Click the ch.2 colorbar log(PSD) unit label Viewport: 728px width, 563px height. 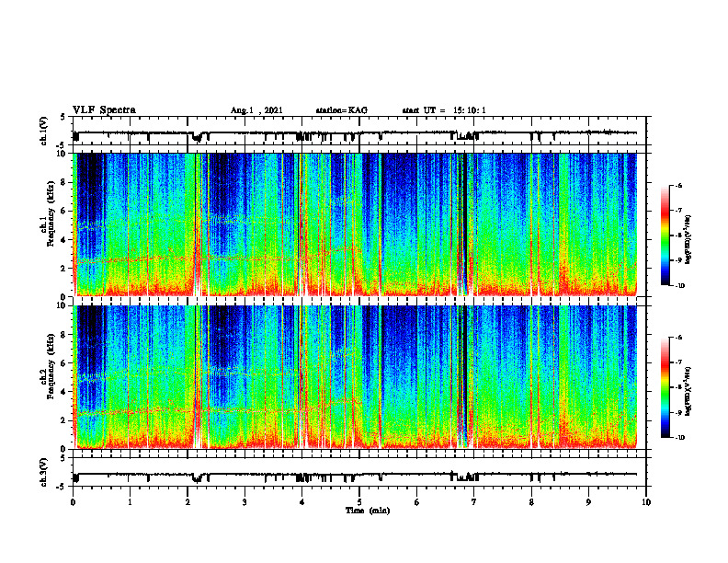688,391
